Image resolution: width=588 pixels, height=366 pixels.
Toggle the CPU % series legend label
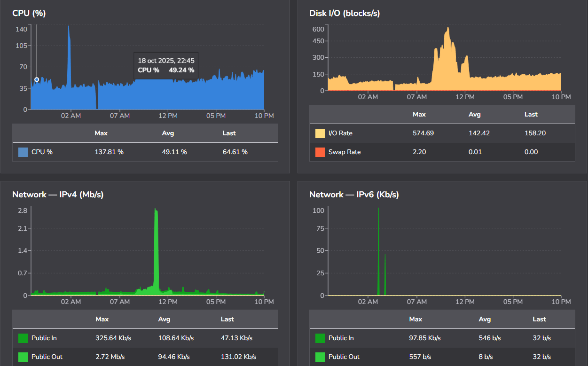click(x=42, y=152)
